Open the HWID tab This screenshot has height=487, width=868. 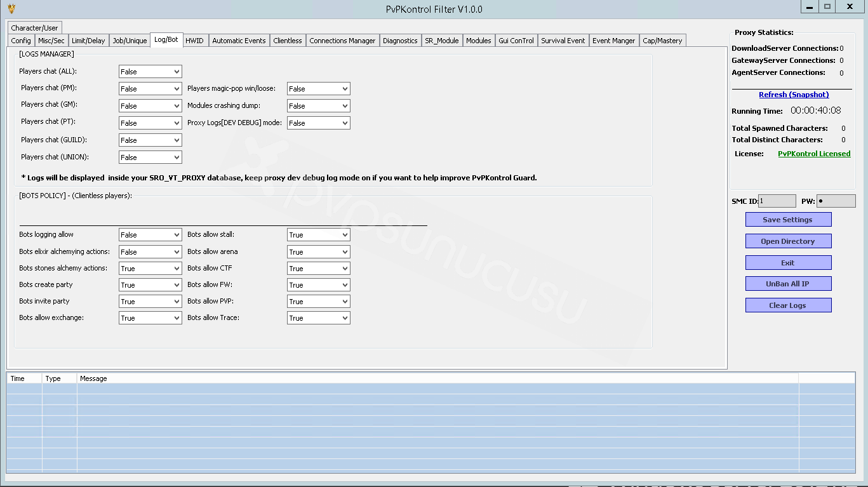click(x=195, y=41)
